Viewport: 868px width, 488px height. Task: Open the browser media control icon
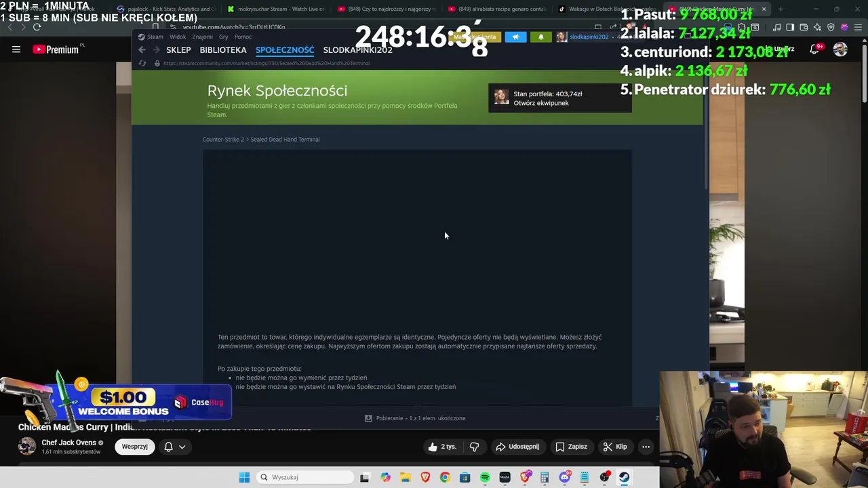click(x=776, y=27)
